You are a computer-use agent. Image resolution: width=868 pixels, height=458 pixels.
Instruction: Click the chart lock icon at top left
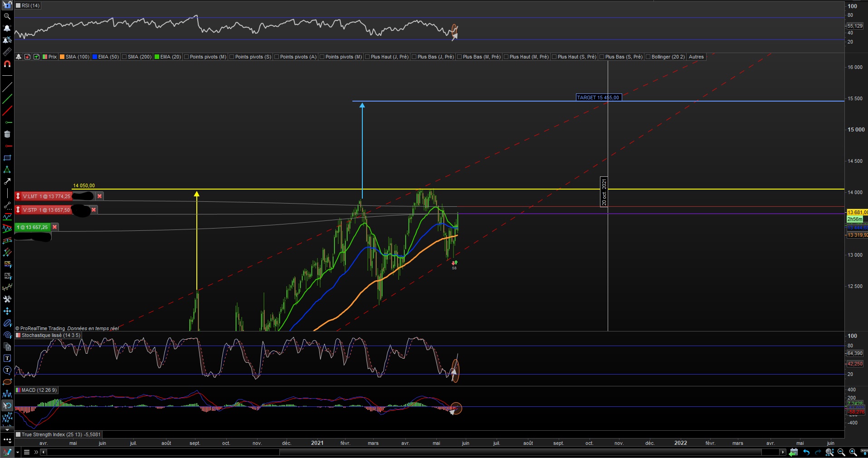coord(7,5)
